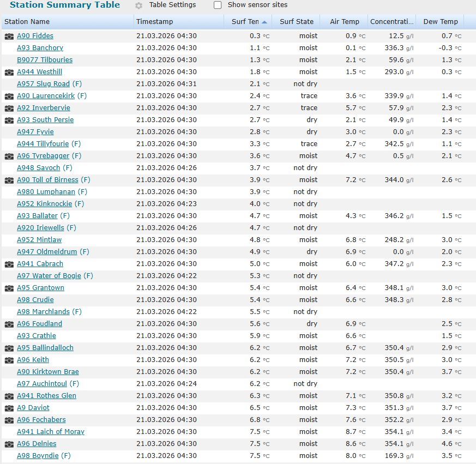476x464 pixels.
Task: Select the camera icon for A96 Tyrebagger
Action: (x=9, y=155)
